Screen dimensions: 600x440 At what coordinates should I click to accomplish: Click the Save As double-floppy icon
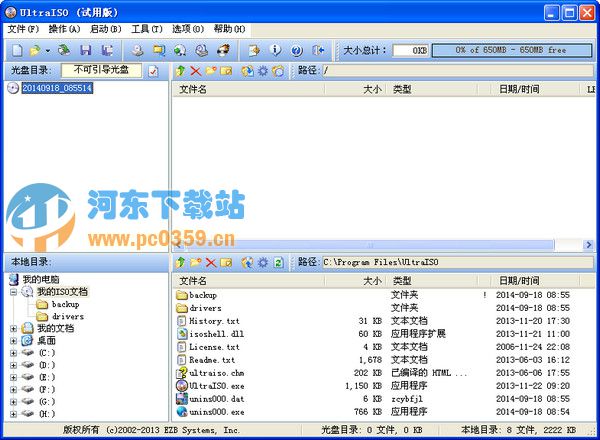(107, 50)
